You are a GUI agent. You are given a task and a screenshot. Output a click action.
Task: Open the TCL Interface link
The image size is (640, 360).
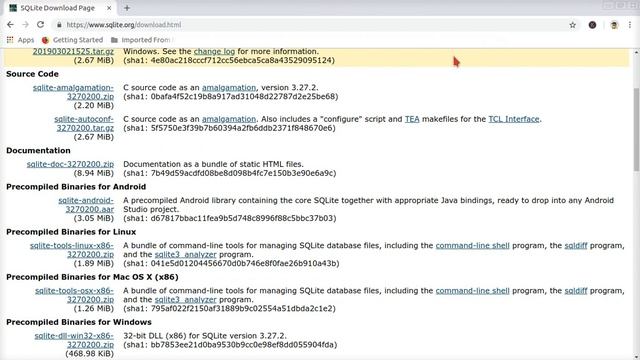point(514,119)
